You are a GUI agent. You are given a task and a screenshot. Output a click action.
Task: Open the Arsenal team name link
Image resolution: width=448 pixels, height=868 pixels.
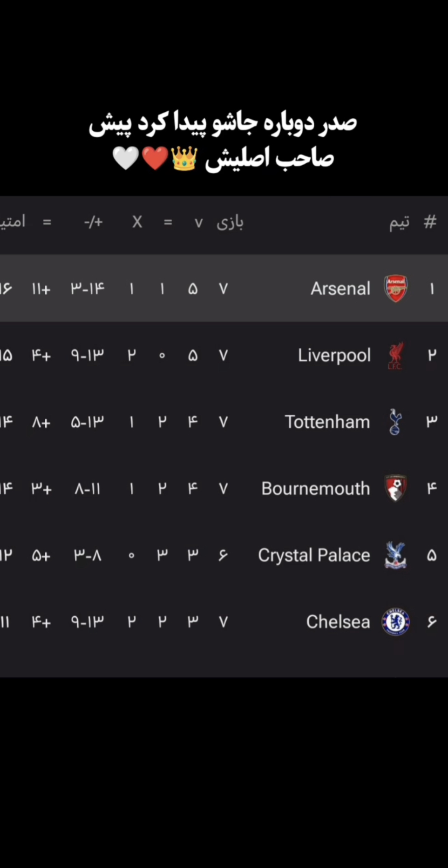coord(340,289)
